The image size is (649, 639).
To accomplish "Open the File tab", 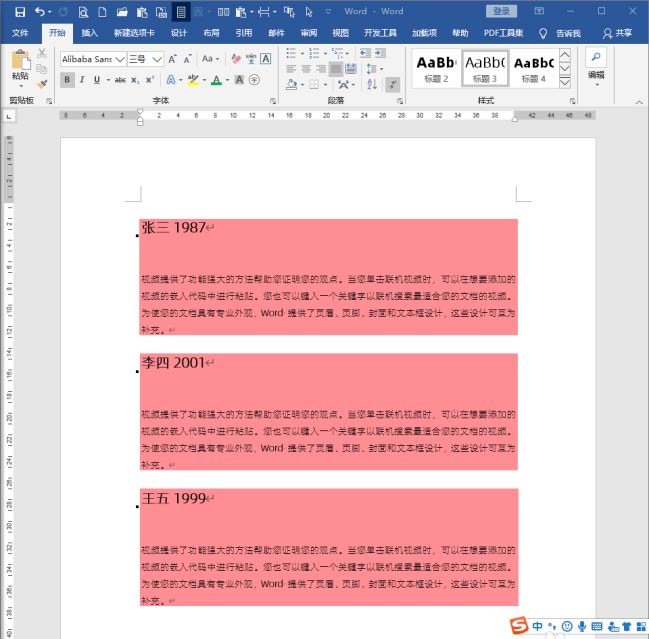I will coord(20,33).
